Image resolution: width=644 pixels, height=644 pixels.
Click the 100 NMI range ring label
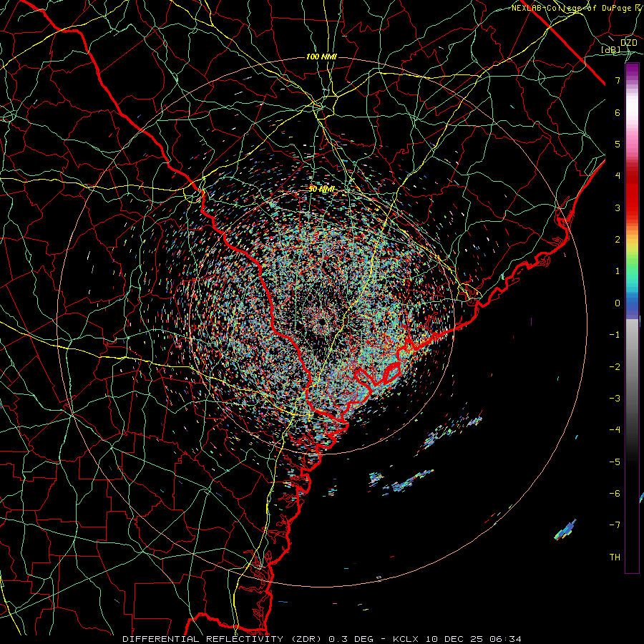pos(321,57)
